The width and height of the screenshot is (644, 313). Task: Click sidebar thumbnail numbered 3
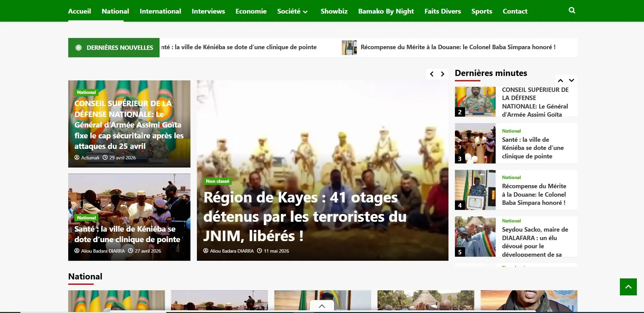[x=475, y=143]
